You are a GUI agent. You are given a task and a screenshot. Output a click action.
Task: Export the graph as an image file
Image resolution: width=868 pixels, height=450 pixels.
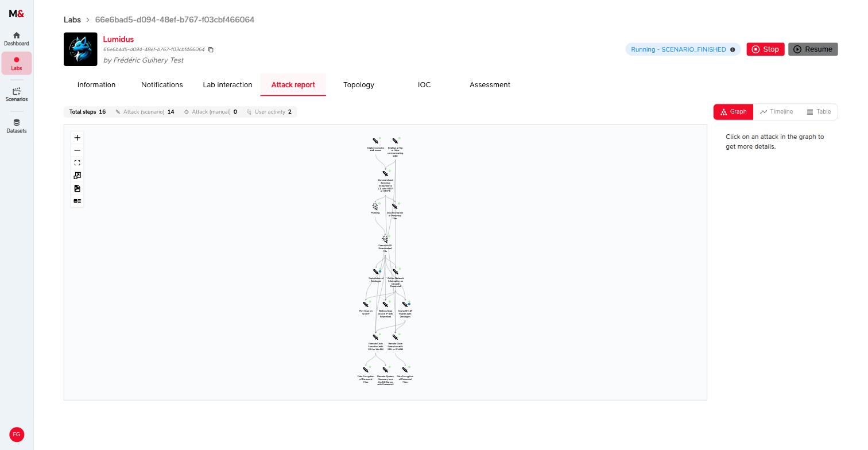pyautogui.click(x=77, y=188)
